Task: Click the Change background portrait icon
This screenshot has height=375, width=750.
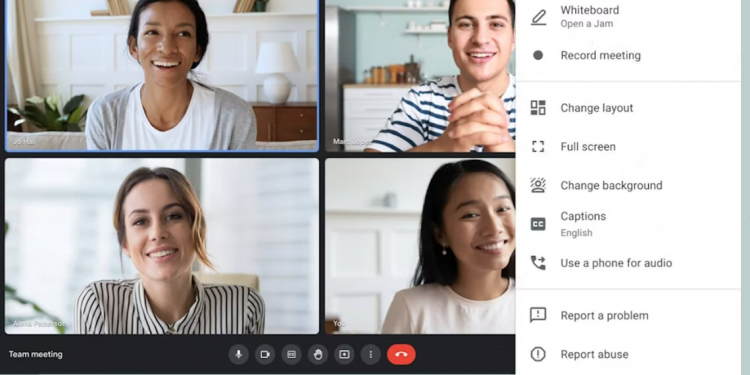Action: [x=538, y=185]
